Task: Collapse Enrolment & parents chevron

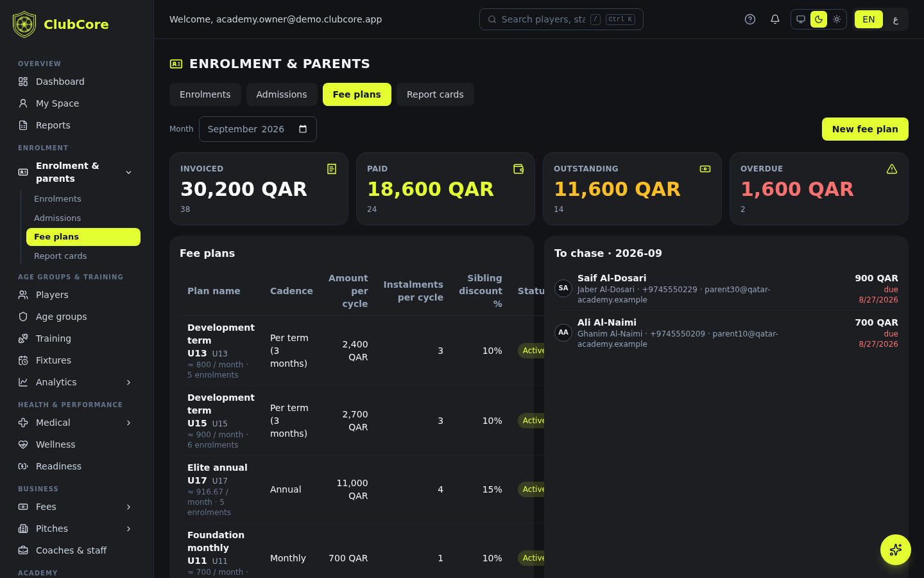Action: [128, 172]
